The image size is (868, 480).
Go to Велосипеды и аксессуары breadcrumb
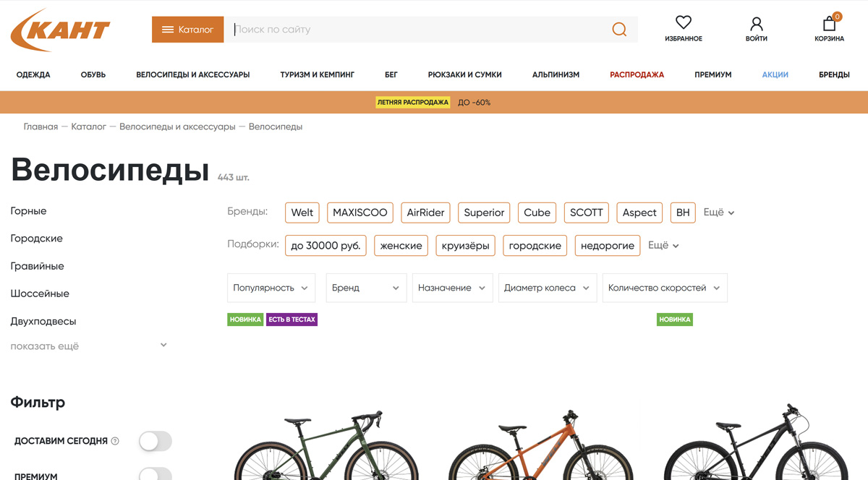coord(177,127)
